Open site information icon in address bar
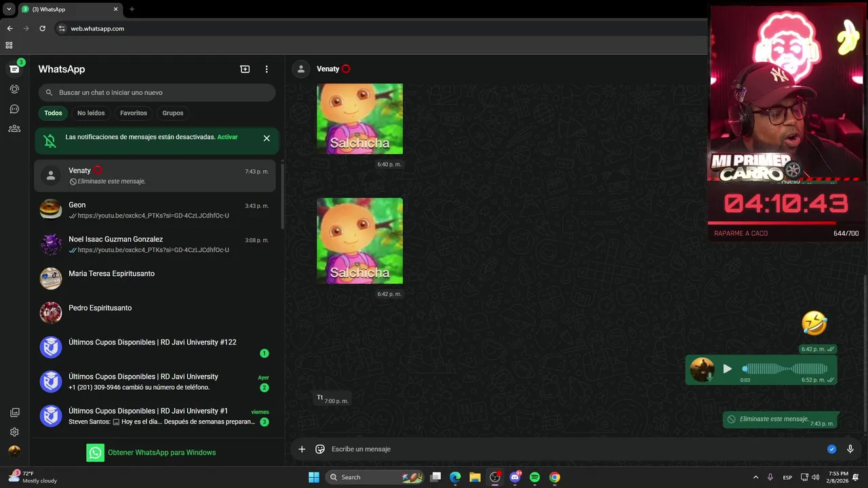Viewport: 868px width, 488px height. coord(62,28)
